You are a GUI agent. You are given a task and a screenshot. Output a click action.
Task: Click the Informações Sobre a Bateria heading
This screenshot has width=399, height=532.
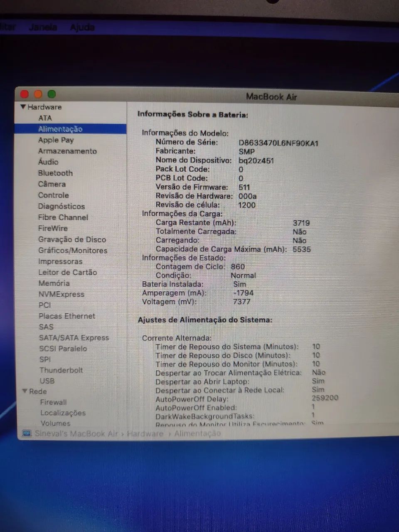(x=193, y=114)
